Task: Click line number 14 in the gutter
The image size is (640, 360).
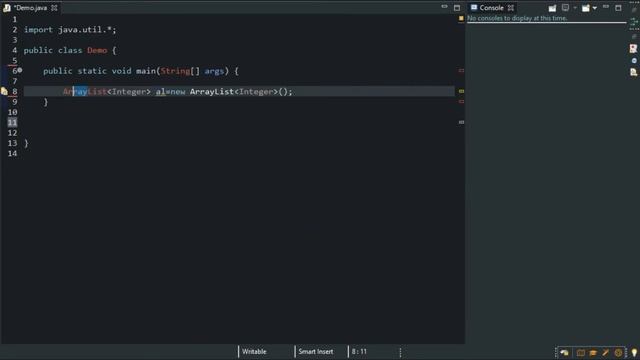Action: 12,153
